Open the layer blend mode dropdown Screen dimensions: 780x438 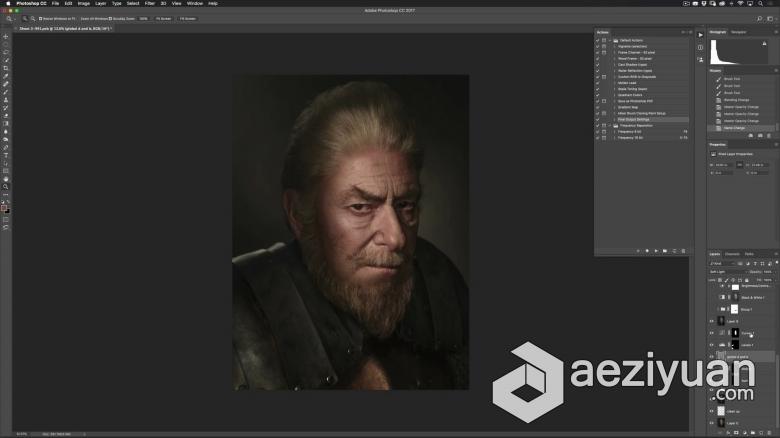coord(728,272)
